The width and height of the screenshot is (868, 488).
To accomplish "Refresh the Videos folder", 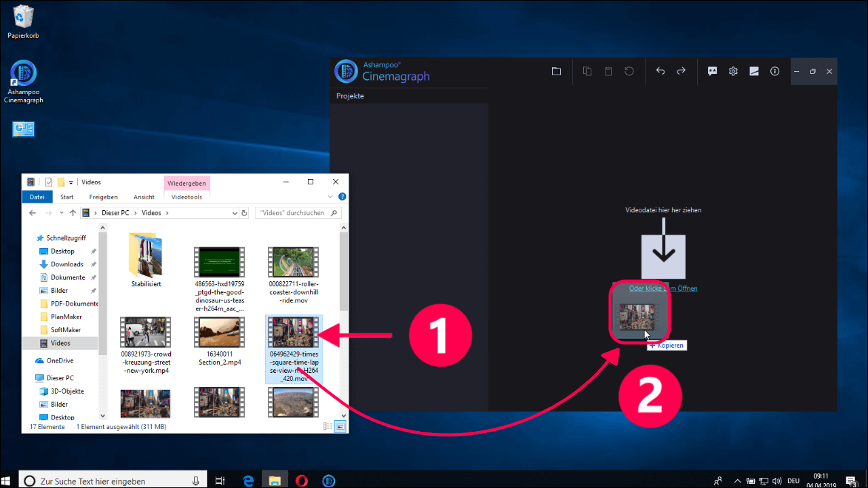I will click(245, 213).
